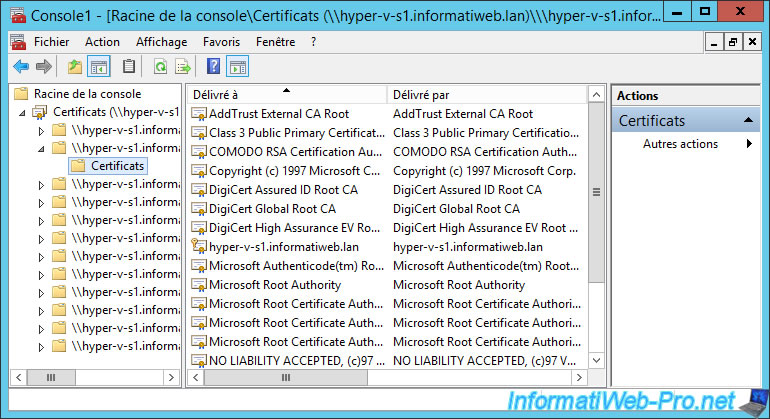Screen dimensions: 770x419
Task: Expand the first \\hyper-v-s1 tree node
Action: [41, 131]
